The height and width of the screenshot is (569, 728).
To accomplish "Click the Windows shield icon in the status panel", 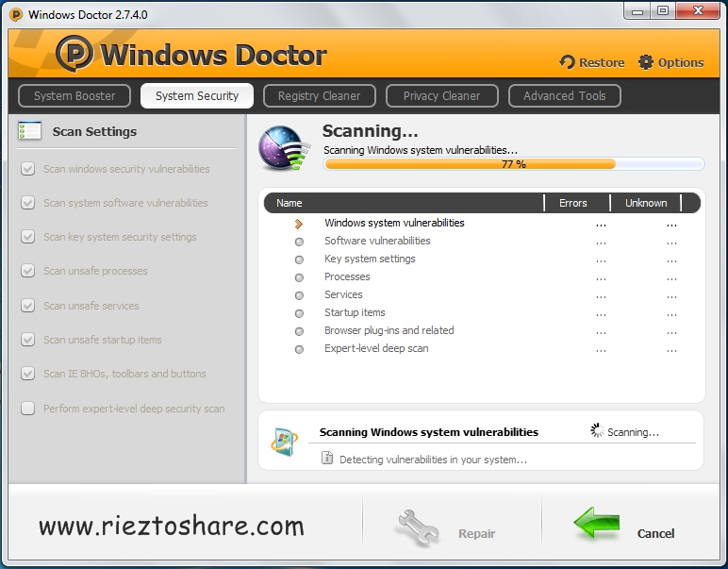I will pyautogui.click(x=284, y=442).
